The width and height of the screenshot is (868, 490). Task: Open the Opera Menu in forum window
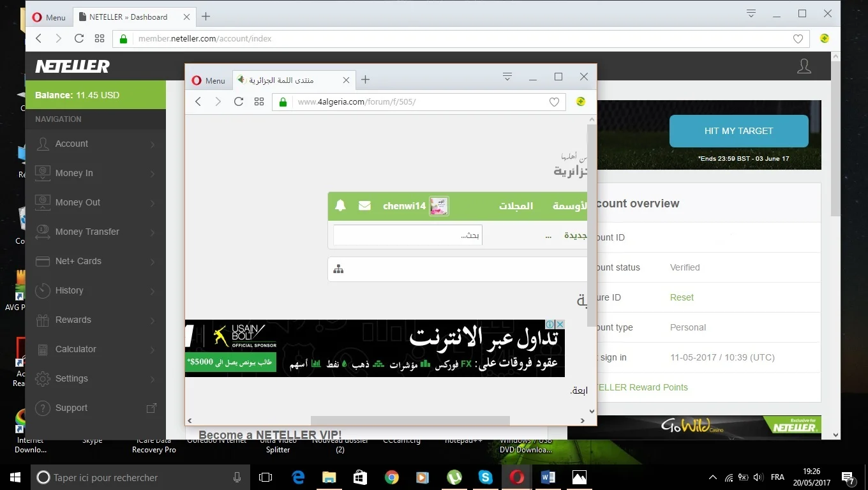click(209, 80)
